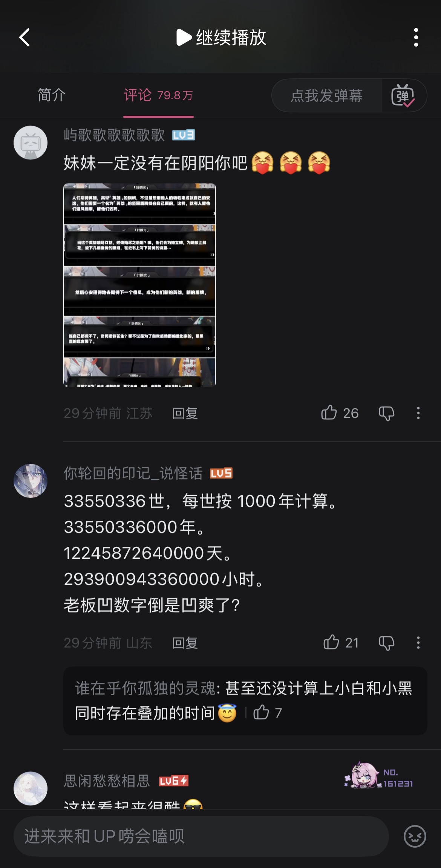Open more options for the Shandong comment

click(418, 643)
